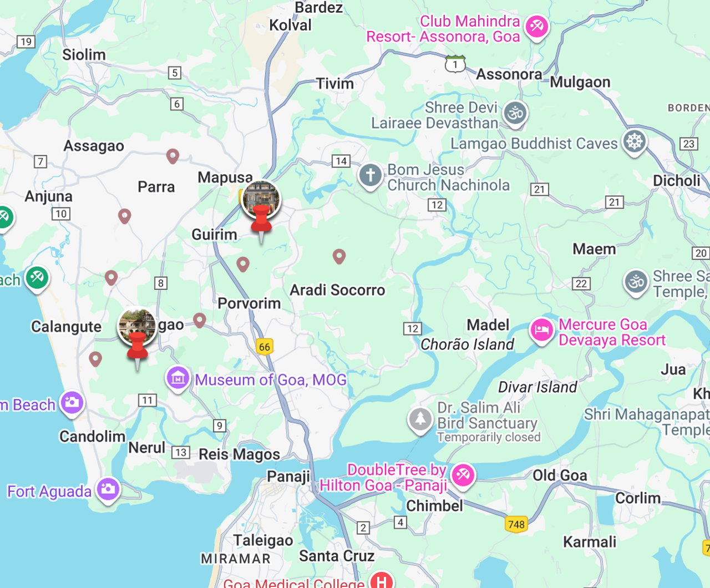
Task: Click the red pushpin near Calangute
Action: [138, 349]
